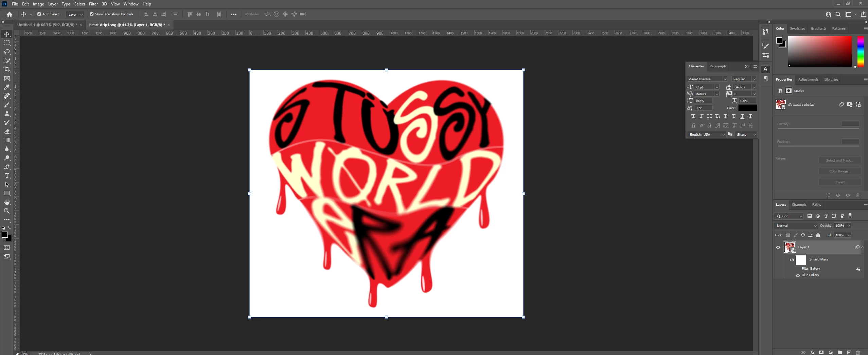Open the Image menu

click(38, 4)
